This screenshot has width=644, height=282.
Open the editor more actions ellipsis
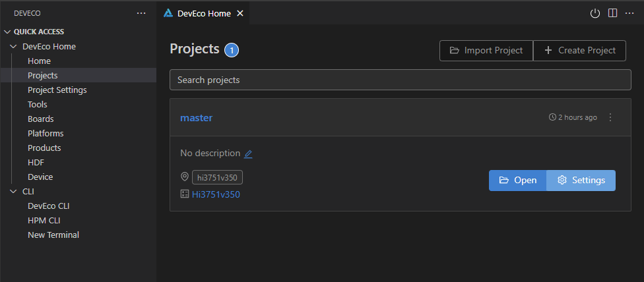[629, 13]
